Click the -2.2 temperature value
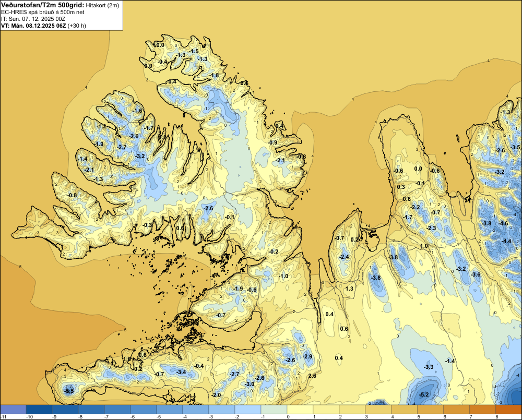This screenshot has height=420, width=522. pos(416,207)
